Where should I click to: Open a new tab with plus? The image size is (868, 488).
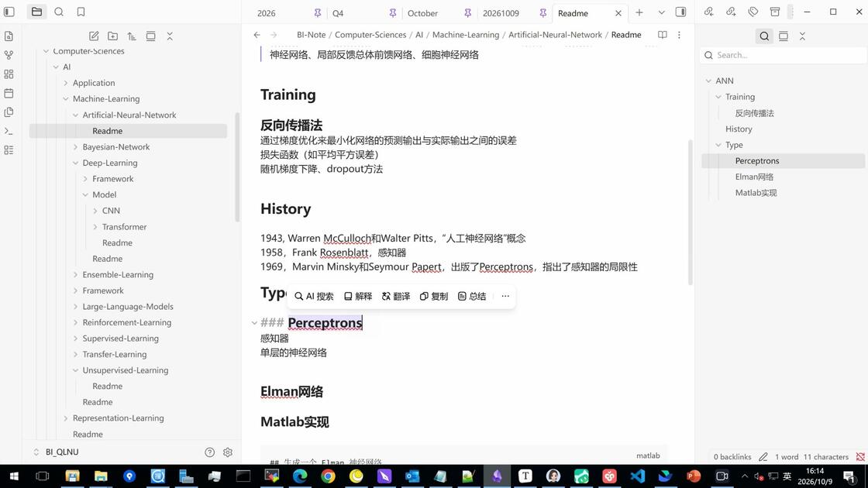639,12
